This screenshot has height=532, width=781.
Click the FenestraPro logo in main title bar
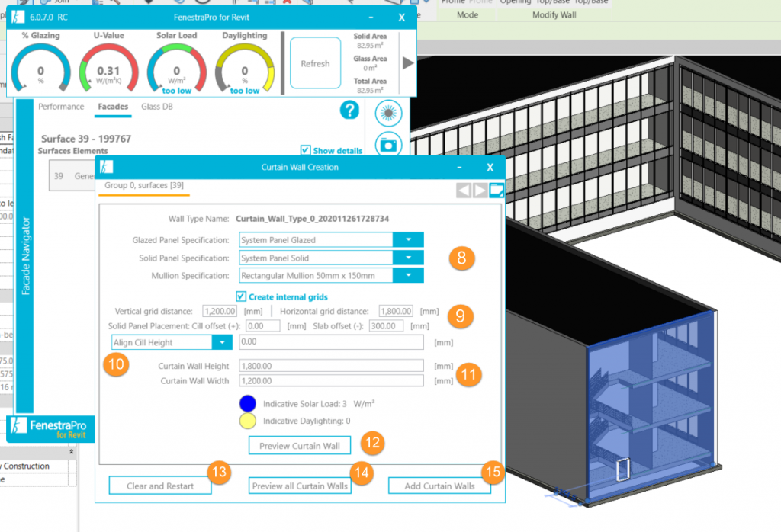pyautogui.click(x=18, y=17)
